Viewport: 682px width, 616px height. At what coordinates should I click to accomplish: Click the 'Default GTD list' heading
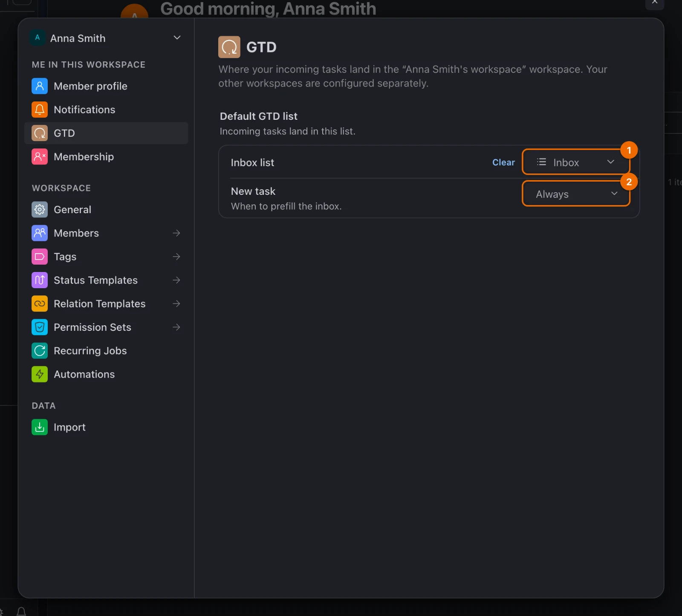coord(258,116)
